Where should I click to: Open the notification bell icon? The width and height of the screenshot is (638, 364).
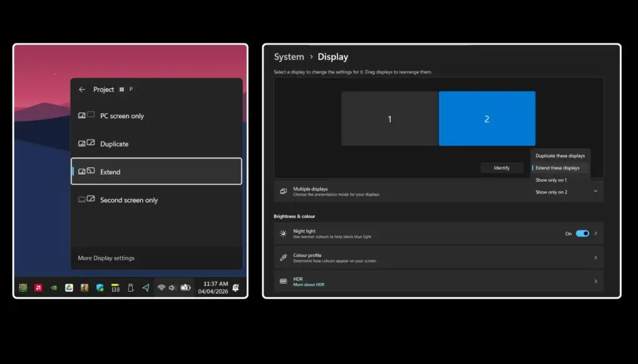pos(236,287)
